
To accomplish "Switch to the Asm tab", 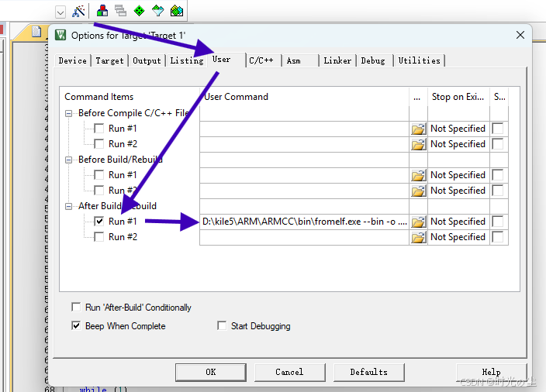I will click(300, 60).
